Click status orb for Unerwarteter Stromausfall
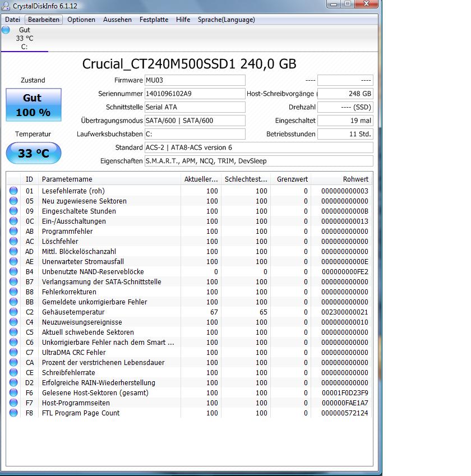The width and height of the screenshot is (471, 476). pos(13,261)
